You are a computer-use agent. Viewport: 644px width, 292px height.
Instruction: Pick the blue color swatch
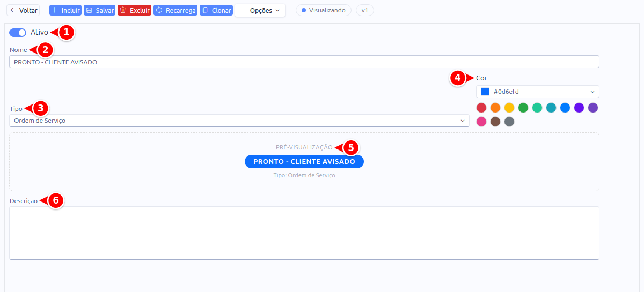click(565, 108)
